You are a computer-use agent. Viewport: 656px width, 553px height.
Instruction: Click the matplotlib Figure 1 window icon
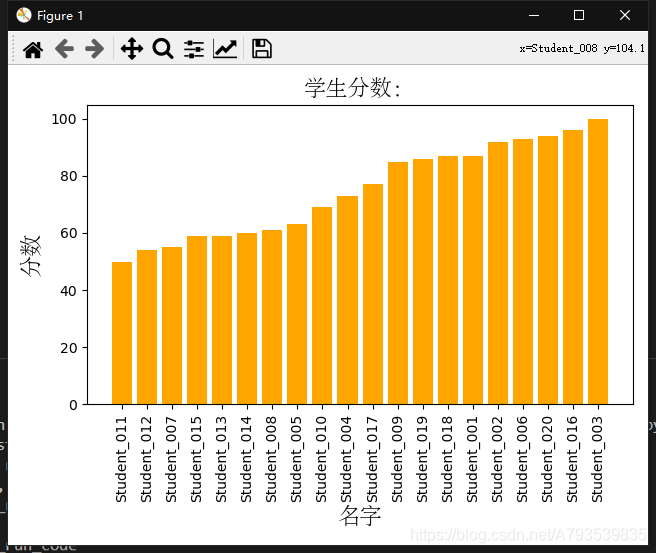(x=24, y=15)
